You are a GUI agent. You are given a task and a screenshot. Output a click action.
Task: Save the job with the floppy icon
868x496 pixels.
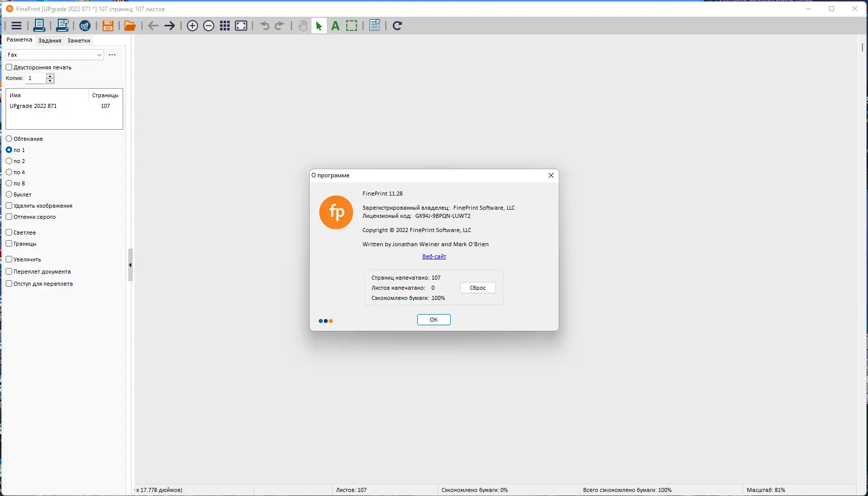pos(107,26)
